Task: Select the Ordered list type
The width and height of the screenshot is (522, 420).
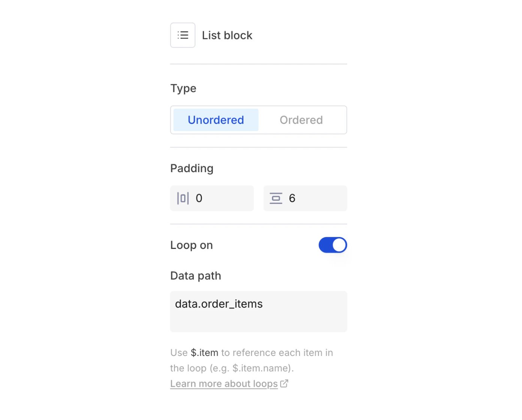Action: 301,119
